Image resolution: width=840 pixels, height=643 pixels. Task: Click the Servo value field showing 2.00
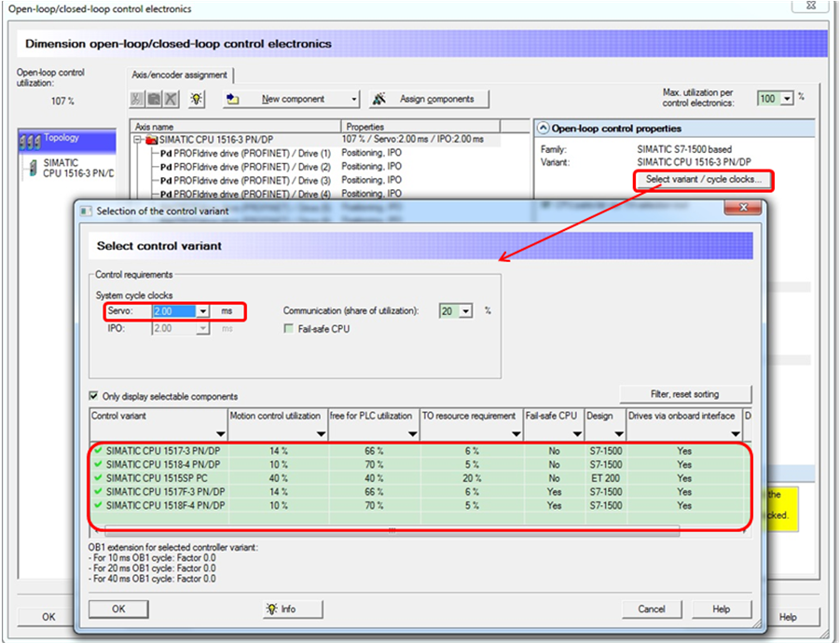tap(174, 311)
